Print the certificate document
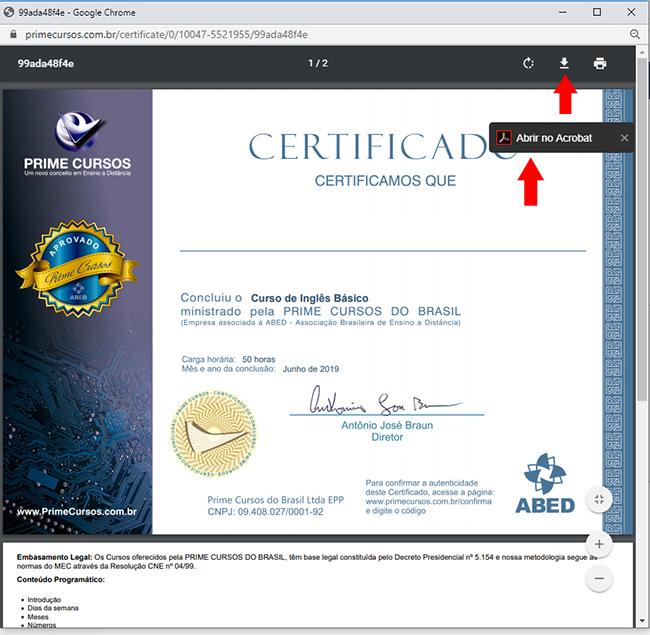This screenshot has width=650, height=635. click(600, 64)
